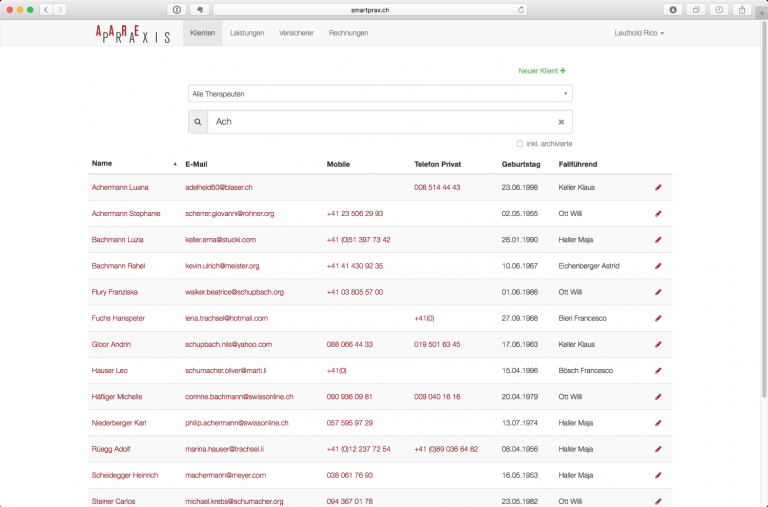Edit Scheidegger Heinrich with pencil icon
Viewport: 768px width, 507px height.
pos(658,475)
